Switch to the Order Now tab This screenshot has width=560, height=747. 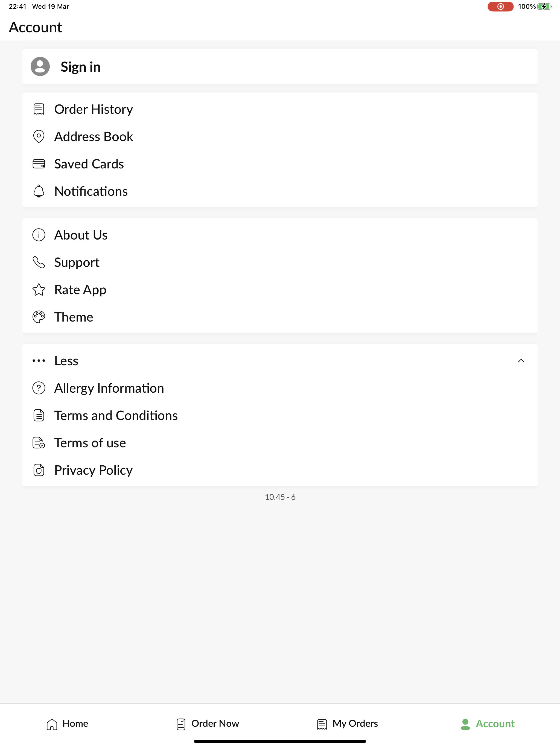click(x=208, y=724)
